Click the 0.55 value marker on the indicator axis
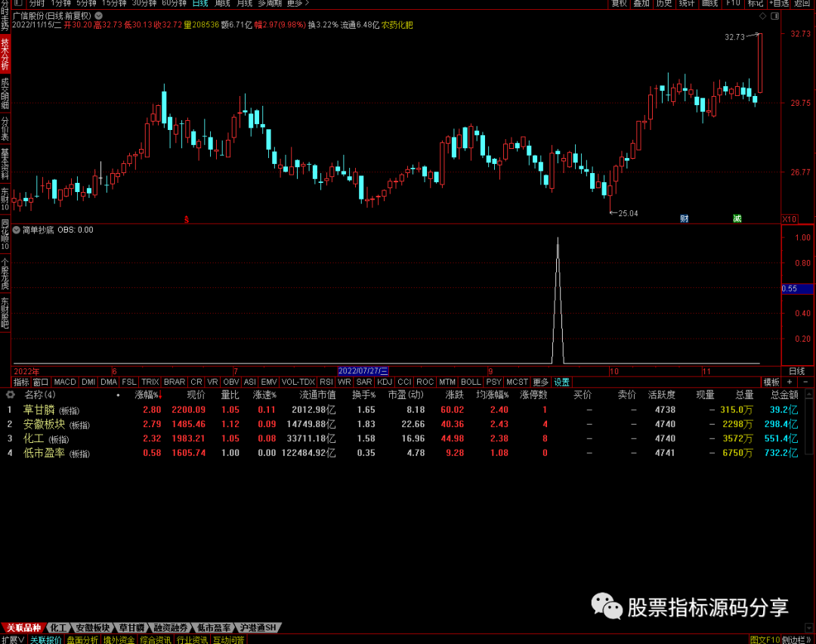Screen dimensions: 816x644 [797, 289]
